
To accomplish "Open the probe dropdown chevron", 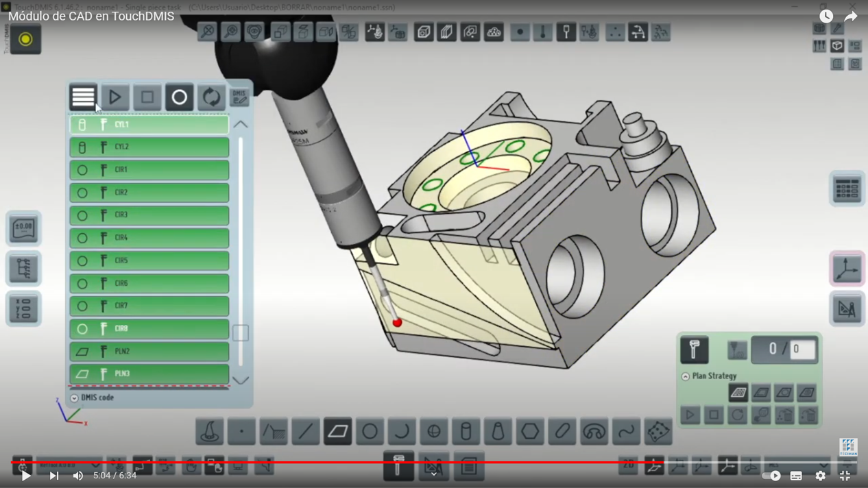I will pos(434,473).
